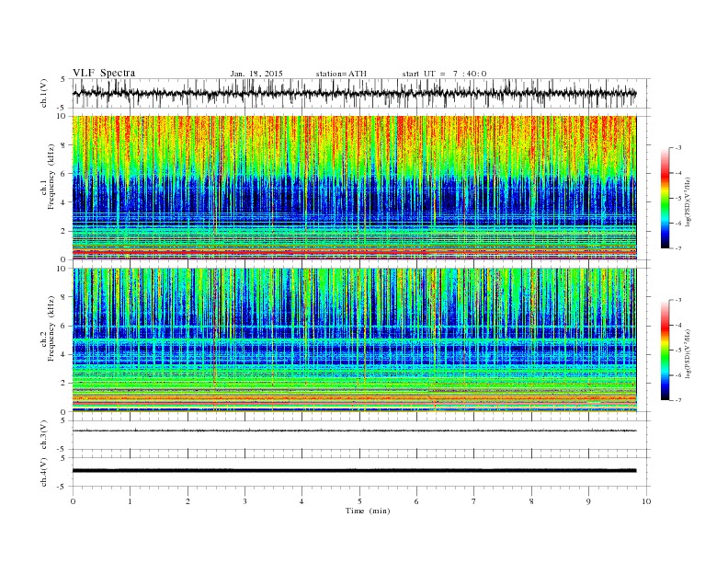Click the ch.3 voltage waveform trace
Screen dimensions: 728x563
354,431
